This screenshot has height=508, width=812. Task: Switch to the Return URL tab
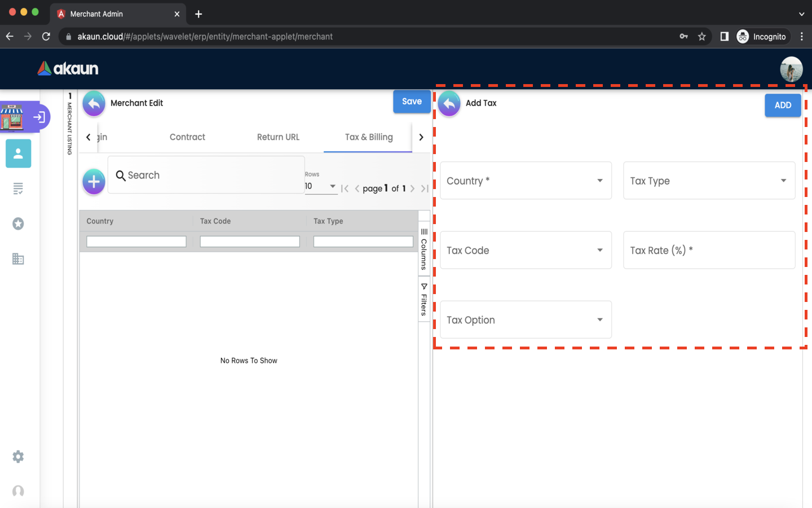[278, 137]
